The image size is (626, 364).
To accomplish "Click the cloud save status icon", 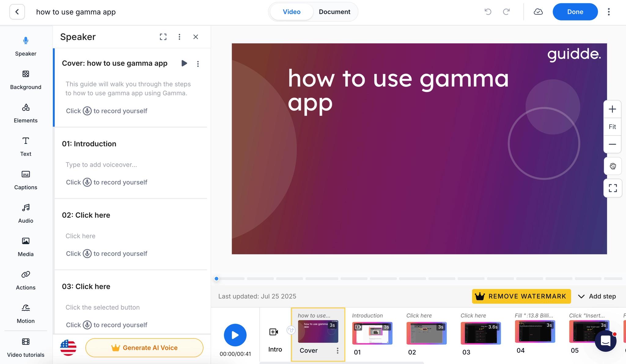I will pos(538,12).
